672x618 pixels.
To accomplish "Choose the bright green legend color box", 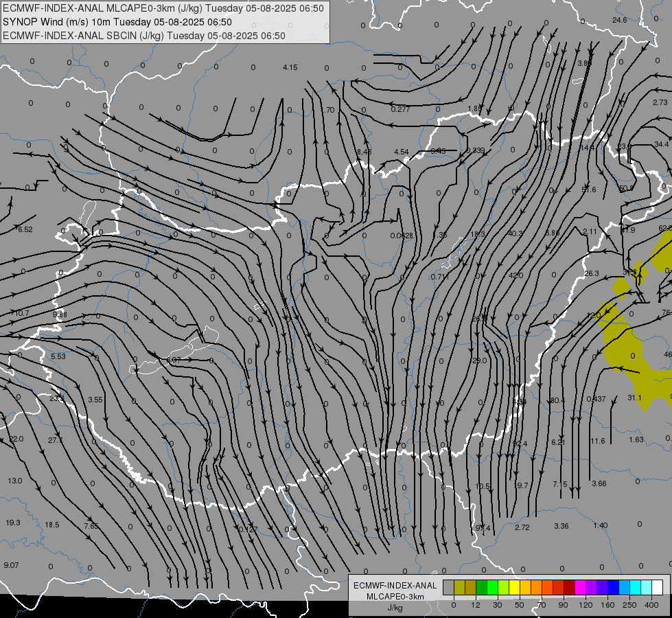I will 492,587.
